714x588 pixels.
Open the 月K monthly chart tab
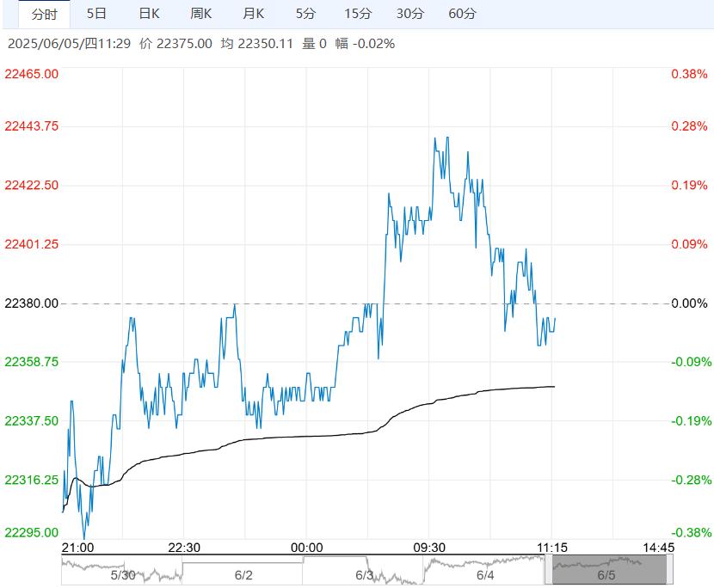point(253,14)
